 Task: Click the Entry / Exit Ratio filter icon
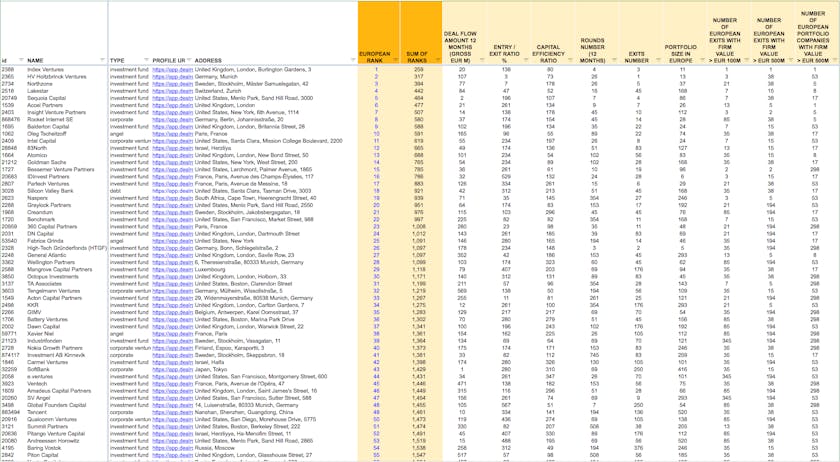click(x=528, y=60)
